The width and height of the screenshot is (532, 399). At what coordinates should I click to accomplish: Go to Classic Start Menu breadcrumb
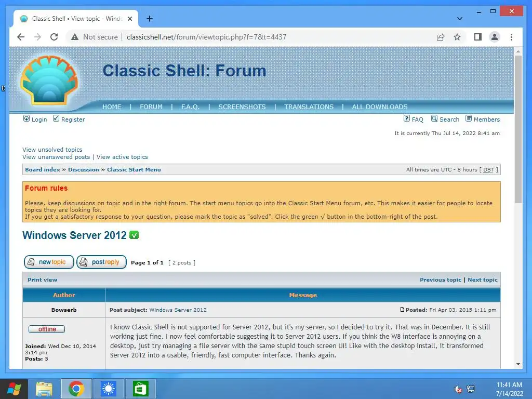[134, 170]
